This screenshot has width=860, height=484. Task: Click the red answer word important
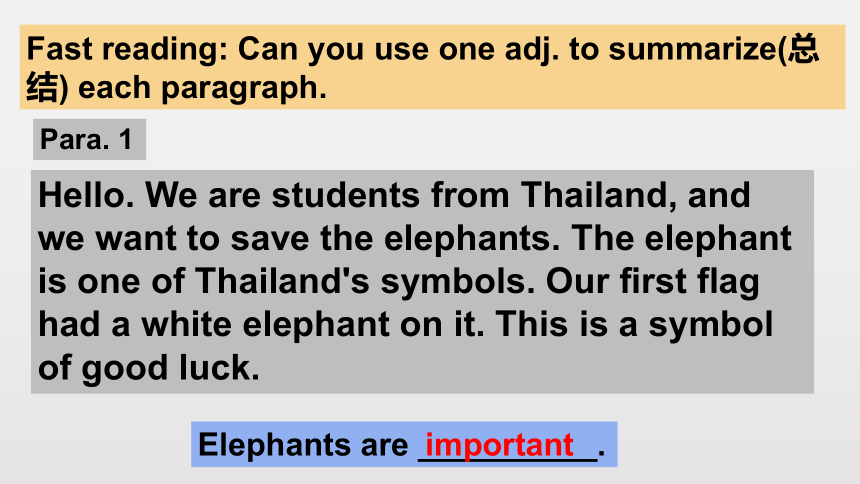coord(500,444)
